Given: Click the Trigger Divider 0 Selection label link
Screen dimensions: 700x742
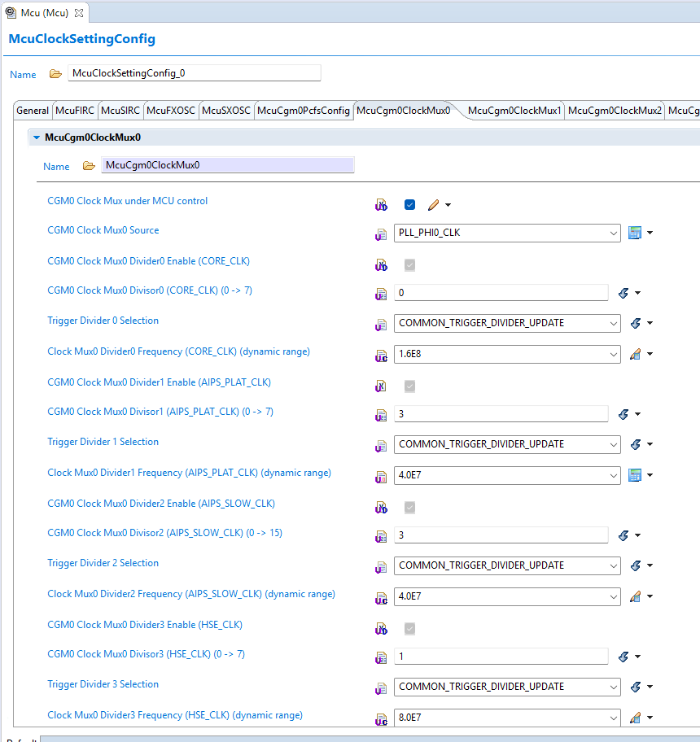Looking at the screenshot, I should [x=103, y=321].
